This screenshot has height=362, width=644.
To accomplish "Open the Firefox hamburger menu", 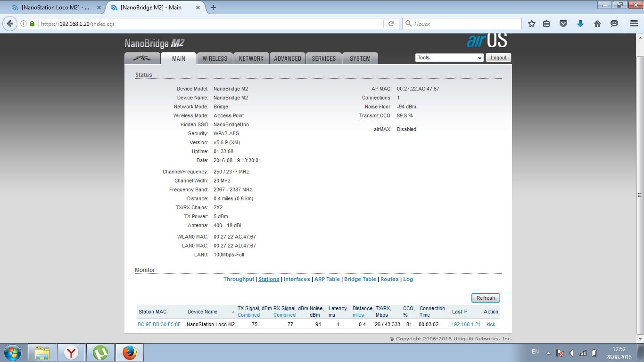I will (634, 24).
